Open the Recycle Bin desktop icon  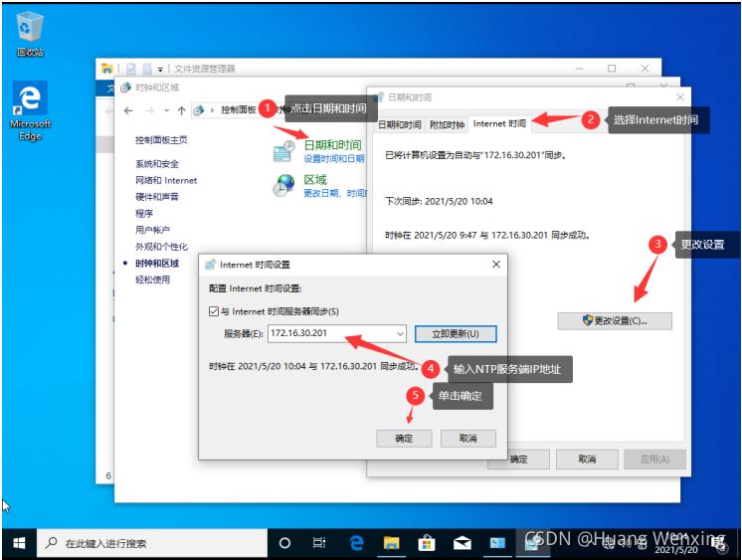[30, 34]
